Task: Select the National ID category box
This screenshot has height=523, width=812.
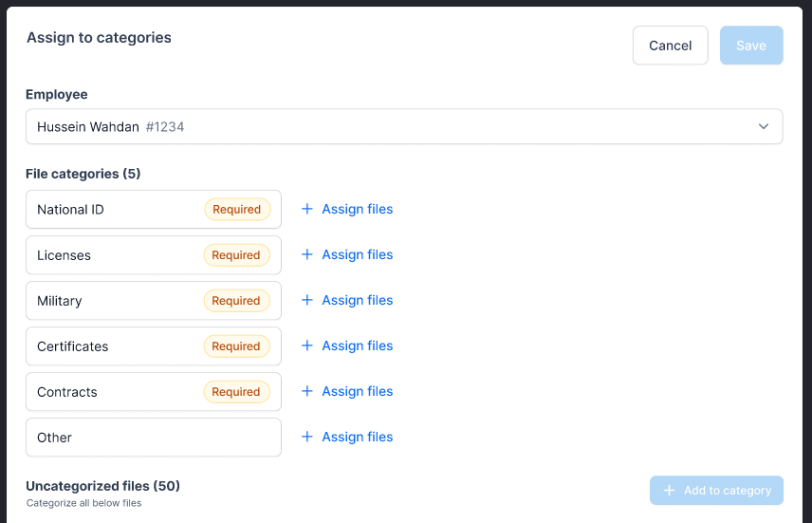Action: tap(114, 210)
